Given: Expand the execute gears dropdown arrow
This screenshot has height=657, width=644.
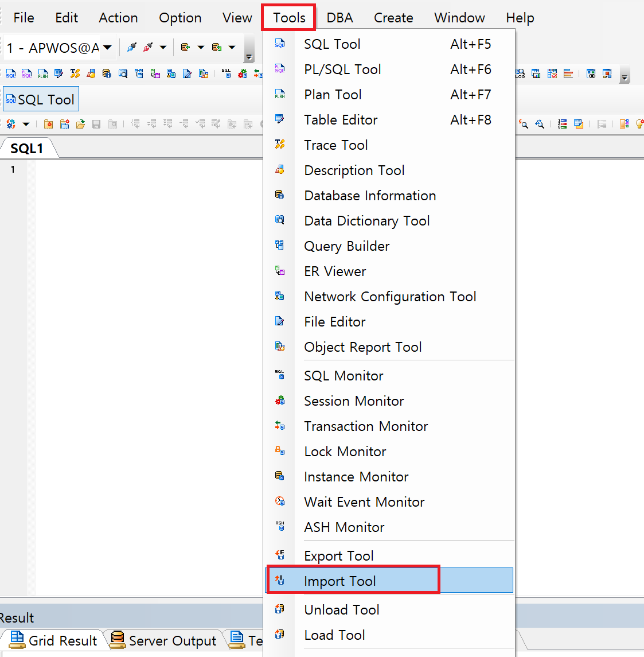Looking at the screenshot, I should pos(26,124).
